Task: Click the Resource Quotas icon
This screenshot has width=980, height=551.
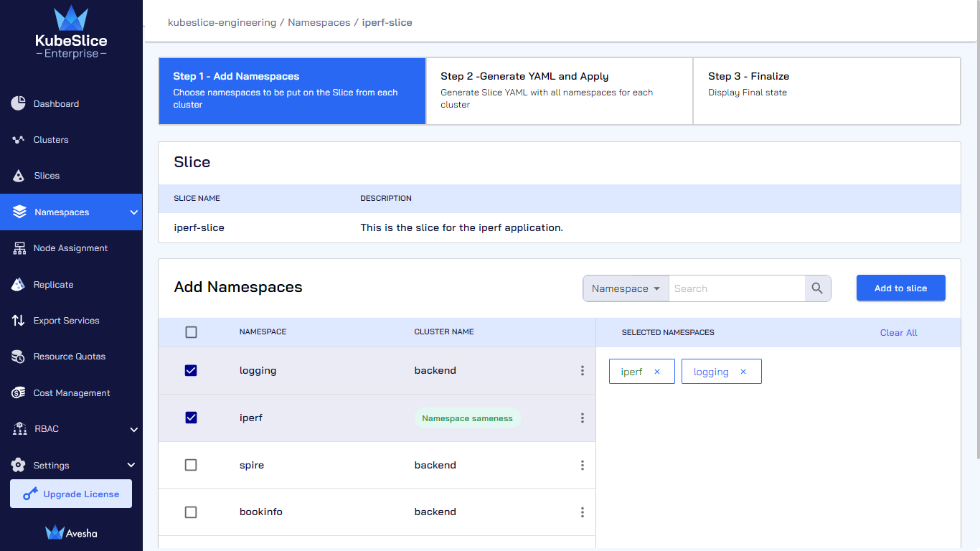Action: click(x=19, y=357)
